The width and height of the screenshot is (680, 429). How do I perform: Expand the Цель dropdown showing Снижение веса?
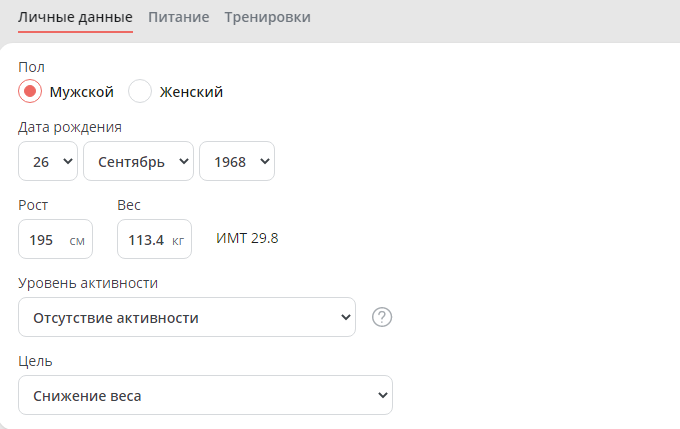(x=205, y=395)
